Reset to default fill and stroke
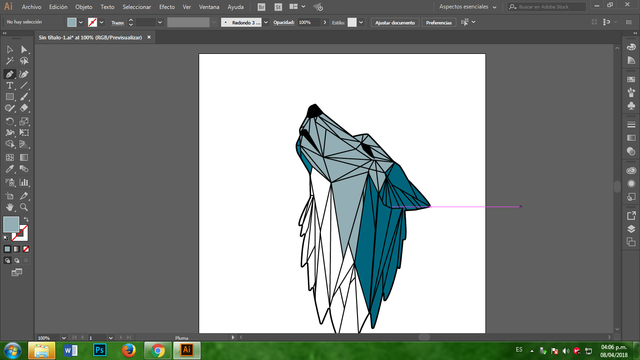640x360 pixels. pyautogui.click(x=6, y=238)
